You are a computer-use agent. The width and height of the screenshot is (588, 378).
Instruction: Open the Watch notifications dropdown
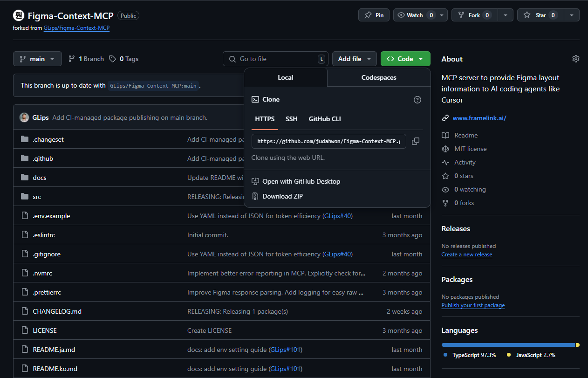pyautogui.click(x=421, y=15)
